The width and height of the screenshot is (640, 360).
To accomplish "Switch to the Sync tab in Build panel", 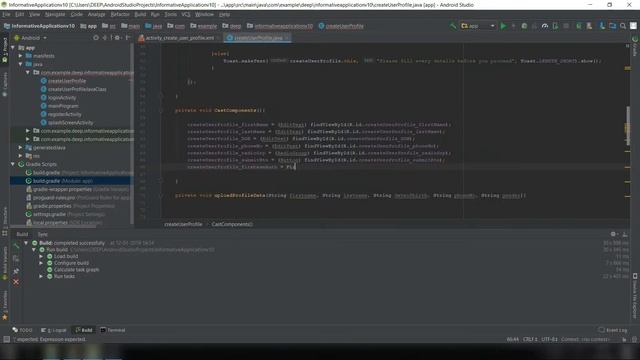I will [42, 234].
